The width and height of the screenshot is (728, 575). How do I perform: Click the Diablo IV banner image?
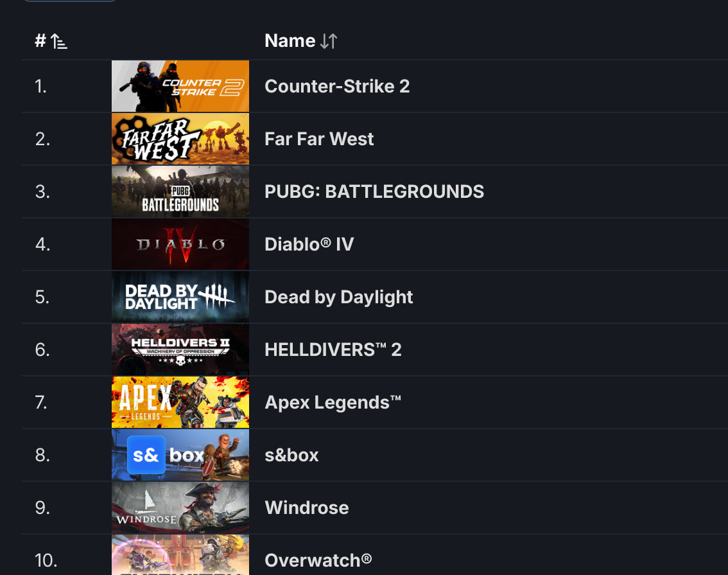[x=180, y=244]
